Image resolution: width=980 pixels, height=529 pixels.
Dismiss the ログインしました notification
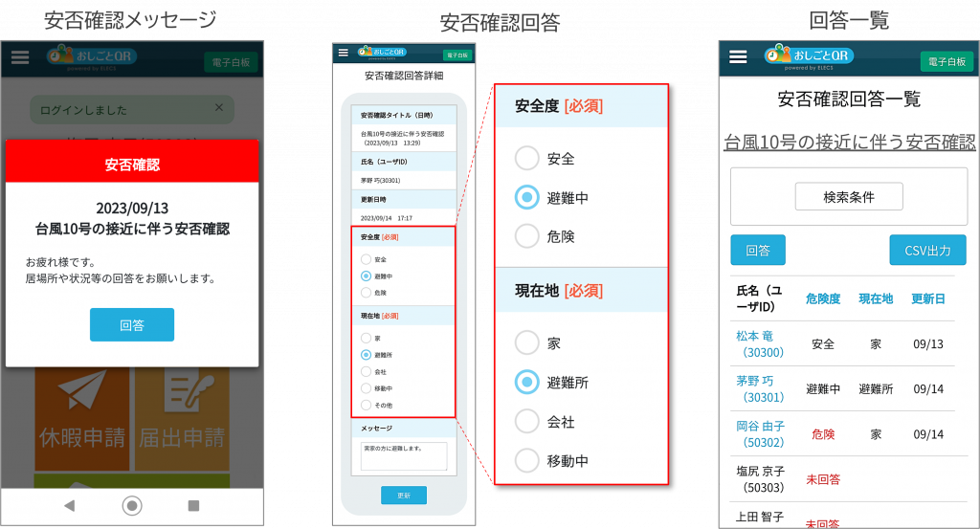[x=219, y=107]
